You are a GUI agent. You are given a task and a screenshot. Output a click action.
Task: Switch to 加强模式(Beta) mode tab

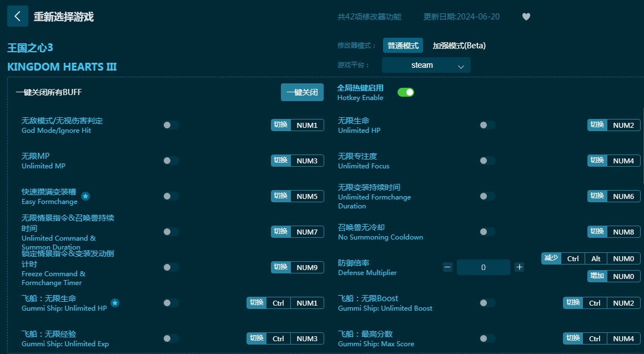[459, 45]
